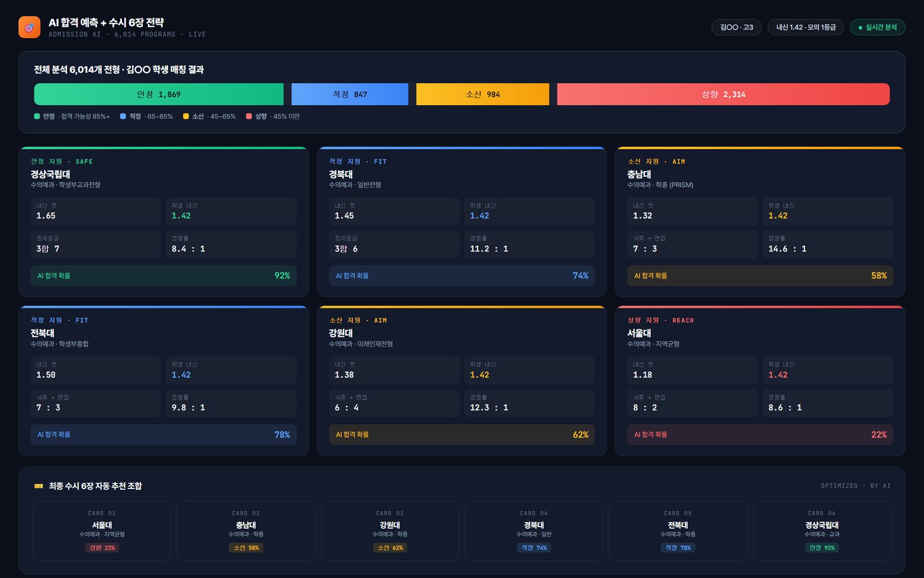The width and height of the screenshot is (924, 578).
Task: Click the 충남대 title in the 소신 지원 card
Action: point(639,174)
